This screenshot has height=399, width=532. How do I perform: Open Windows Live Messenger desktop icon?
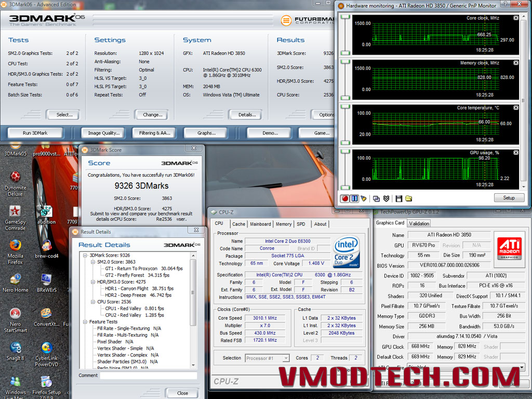click(15, 388)
